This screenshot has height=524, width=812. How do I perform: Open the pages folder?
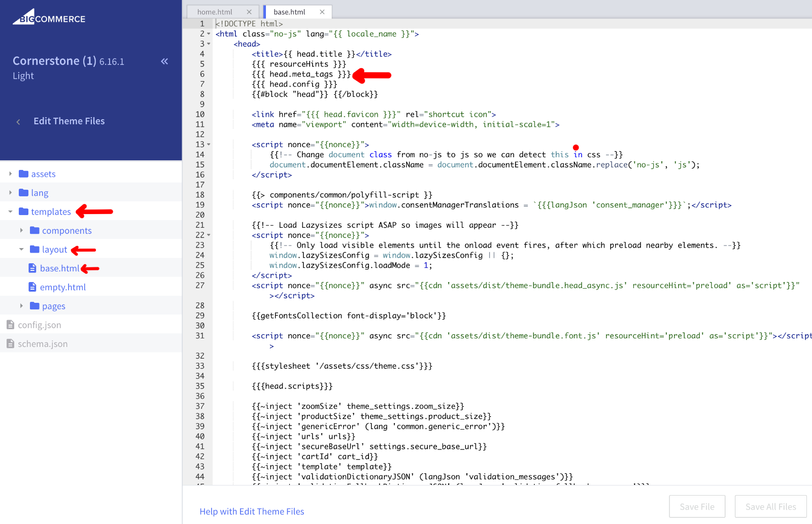tap(54, 306)
